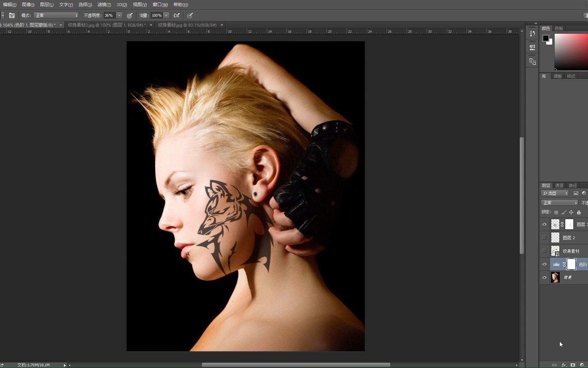Open the 3D panel icon in dock
Viewport: 588px width, 368px height.
click(532, 61)
